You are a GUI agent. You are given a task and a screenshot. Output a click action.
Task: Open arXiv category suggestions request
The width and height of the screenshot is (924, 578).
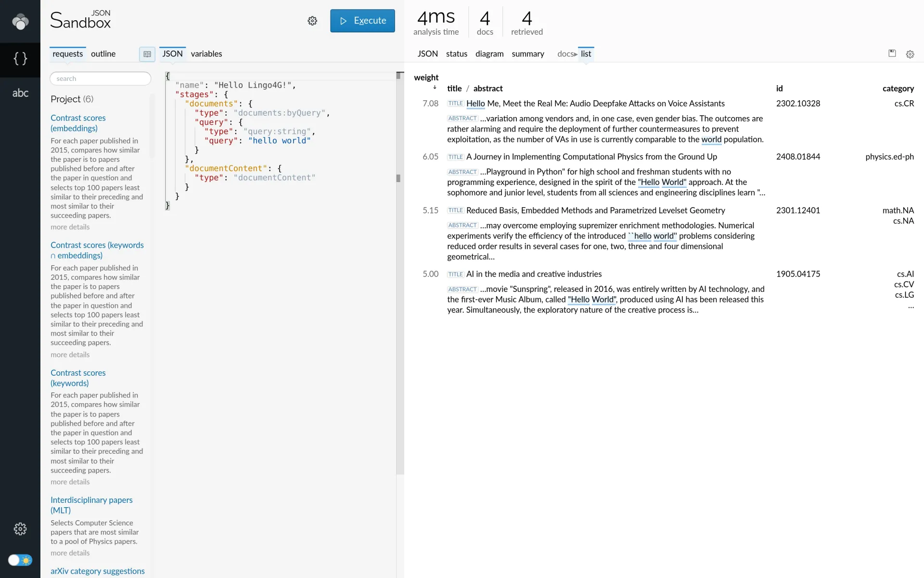coord(98,571)
